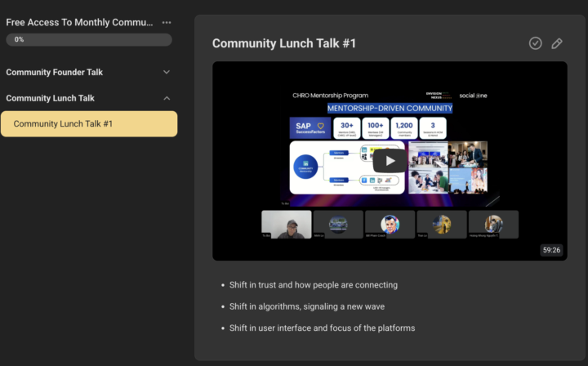Screen dimensions: 588x366
Task: Click the video thumbnail's Mentorship-Driven Community slide title
Action: click(390, 109)
